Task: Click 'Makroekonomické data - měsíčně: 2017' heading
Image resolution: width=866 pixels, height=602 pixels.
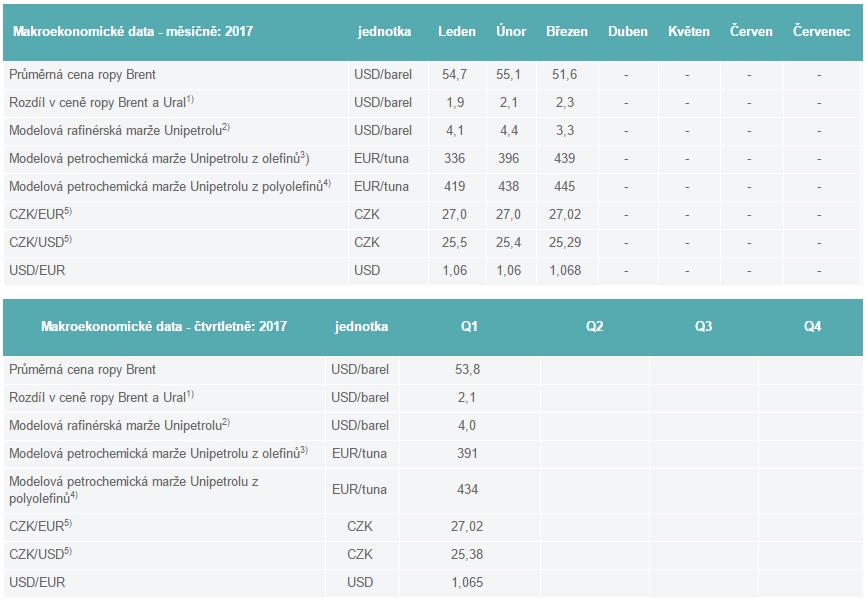Action: 133,31
